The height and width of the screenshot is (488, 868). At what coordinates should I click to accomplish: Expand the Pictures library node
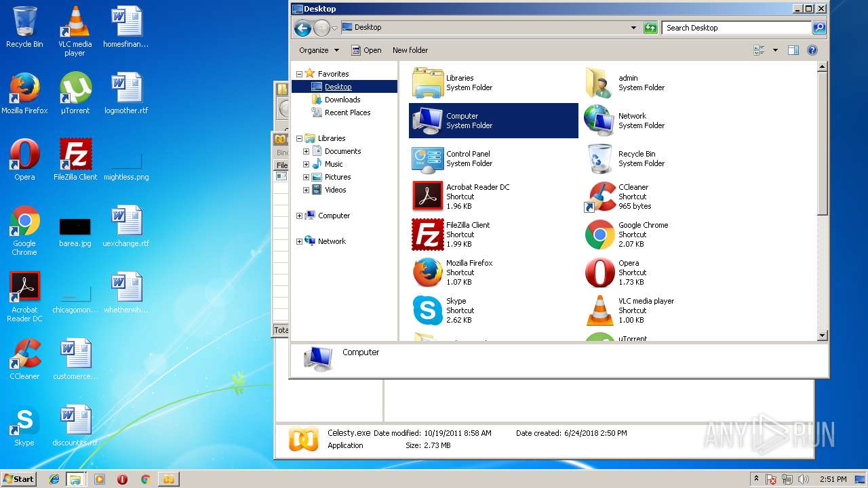click(x=306, y=177)
